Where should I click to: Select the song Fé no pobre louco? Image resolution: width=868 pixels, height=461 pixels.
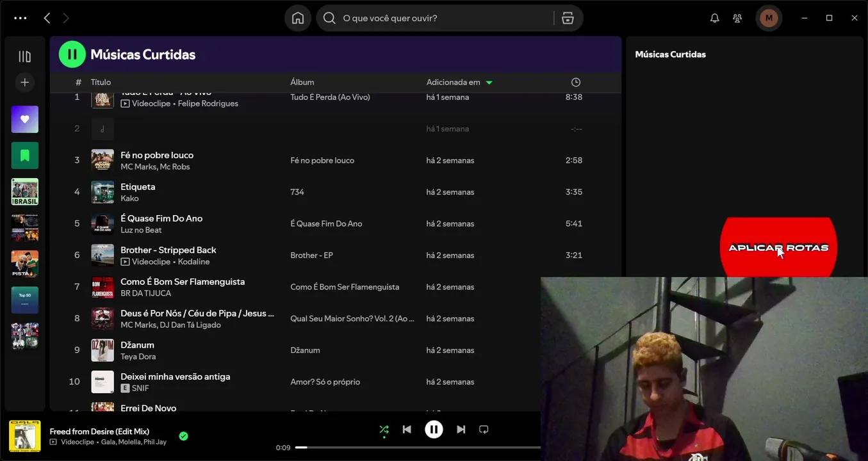[x=157, y=155]
